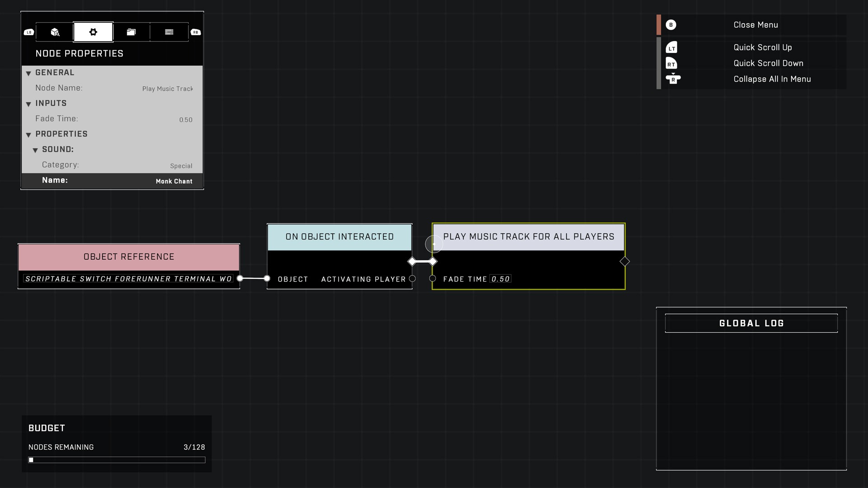Screen dimensions: 868x488
Task: Click the B button icon for Close Menu
Action: coord(671,25)
